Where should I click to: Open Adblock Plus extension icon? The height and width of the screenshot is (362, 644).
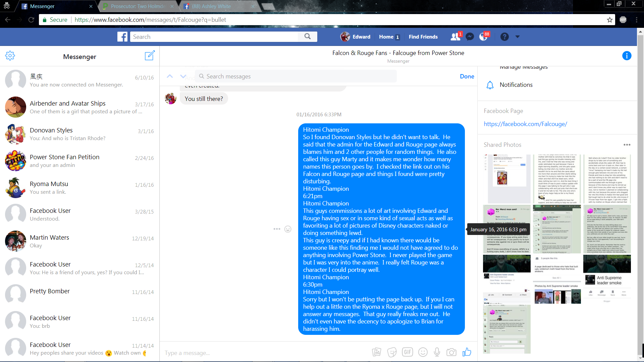(623, 20)
